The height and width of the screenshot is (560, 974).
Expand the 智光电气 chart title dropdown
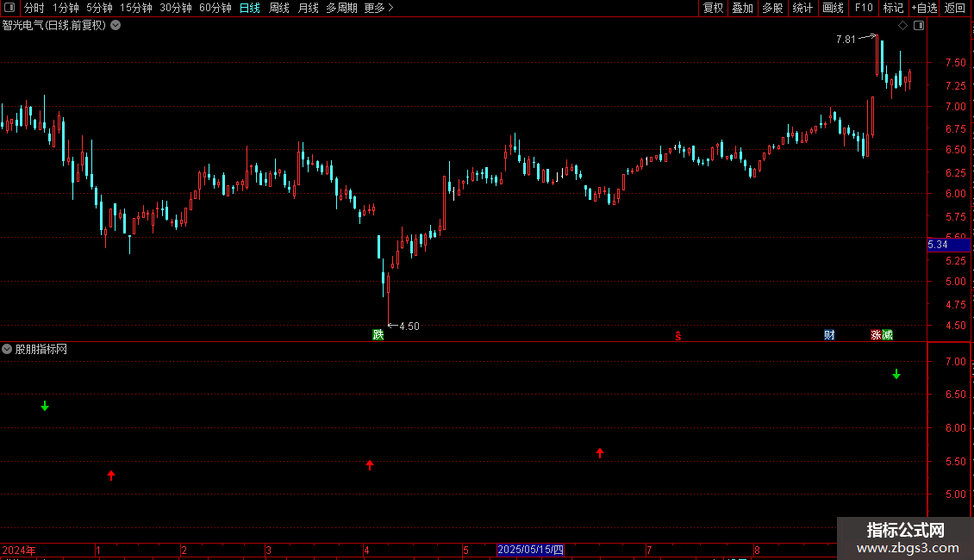click(x=116, y=26)
